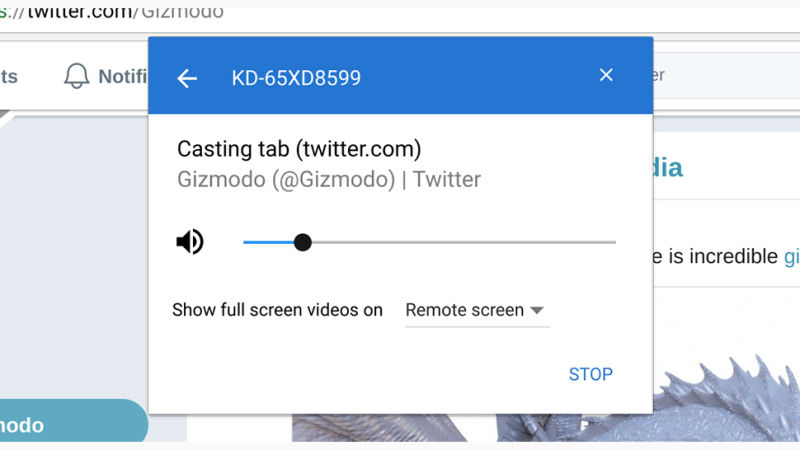
Task: Set volume at the slider track's far end
Action: click(614, 242)
